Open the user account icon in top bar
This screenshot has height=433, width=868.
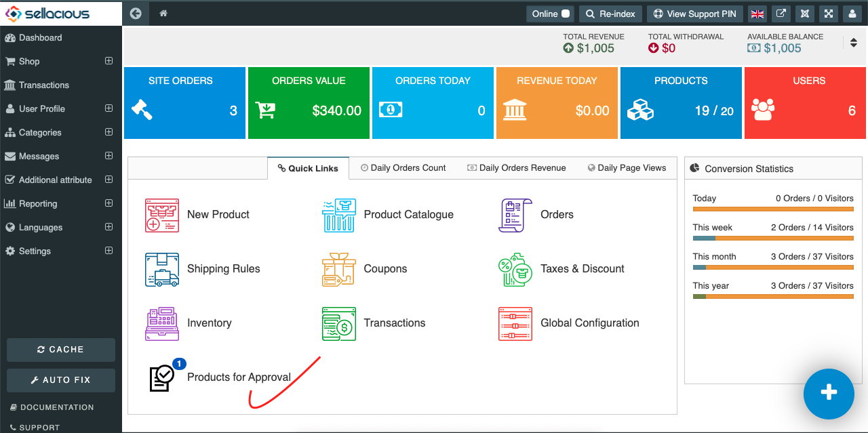(x=852, y=14)
